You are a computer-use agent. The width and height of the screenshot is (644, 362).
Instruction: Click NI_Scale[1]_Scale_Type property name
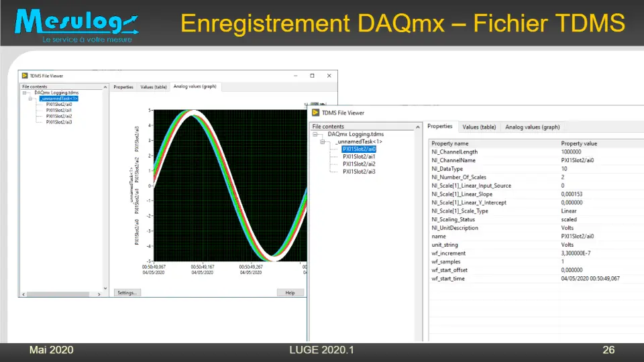pos(460,211)
